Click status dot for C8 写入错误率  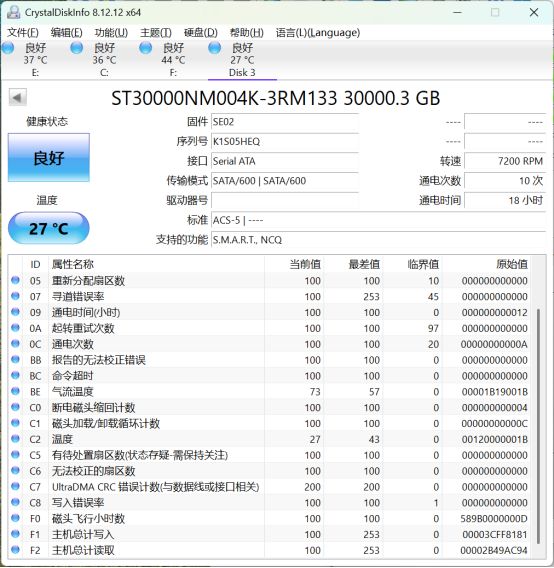click(15, 502)
